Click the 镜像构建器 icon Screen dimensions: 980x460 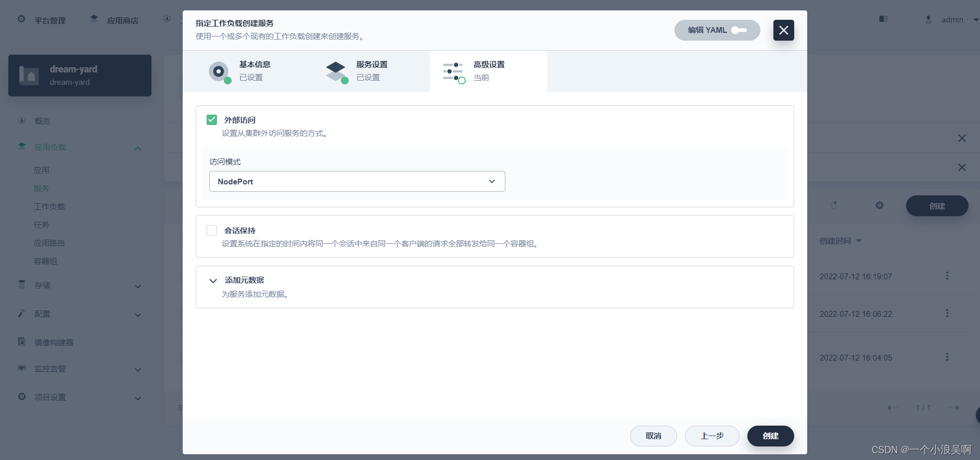[22, 341]
